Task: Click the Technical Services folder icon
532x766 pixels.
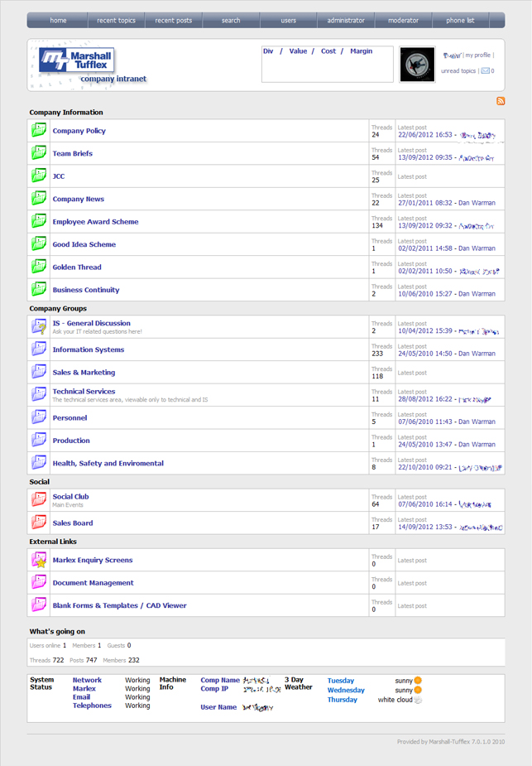Action: 39,395
